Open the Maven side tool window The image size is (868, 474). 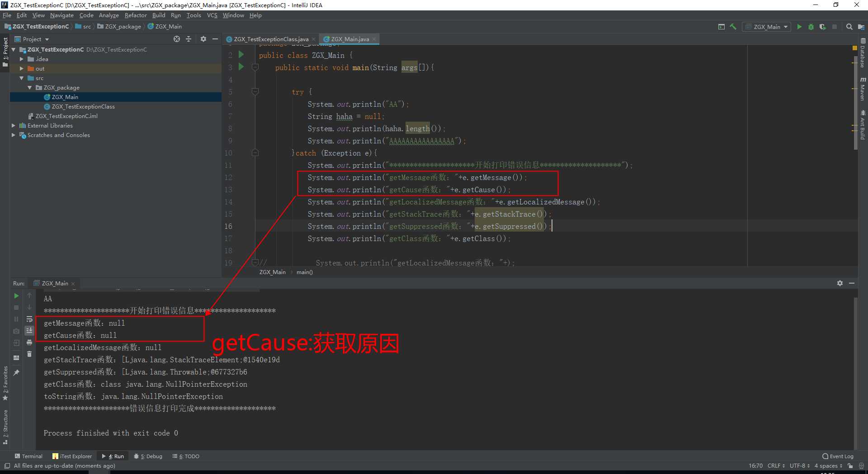coord(863,89)
